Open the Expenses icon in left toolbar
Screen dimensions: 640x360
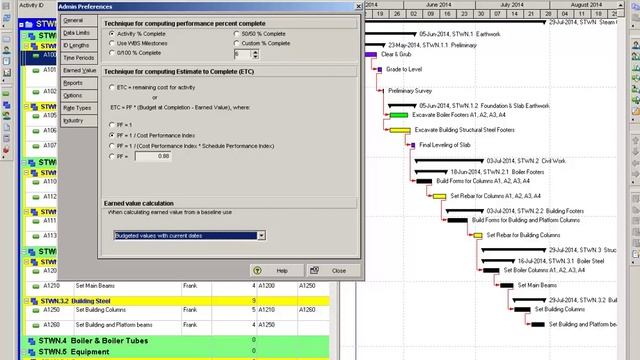(6, 139)
